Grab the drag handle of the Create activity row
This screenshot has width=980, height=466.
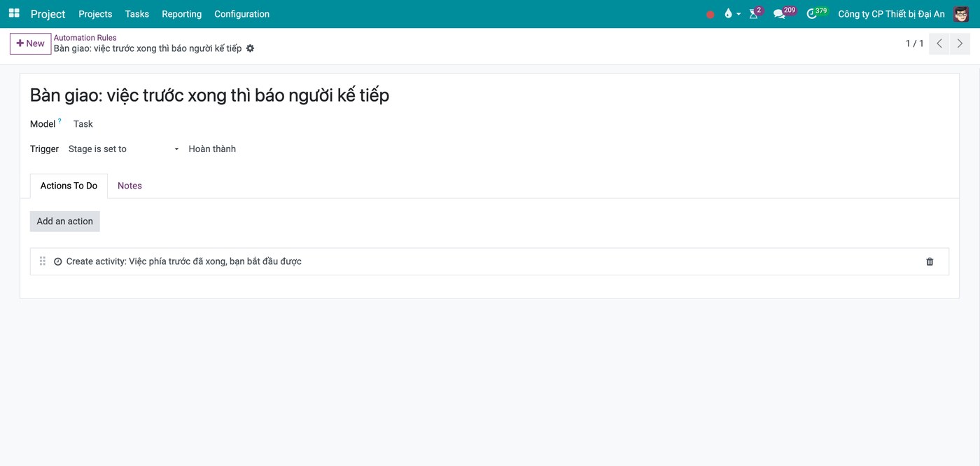[43, 261]
